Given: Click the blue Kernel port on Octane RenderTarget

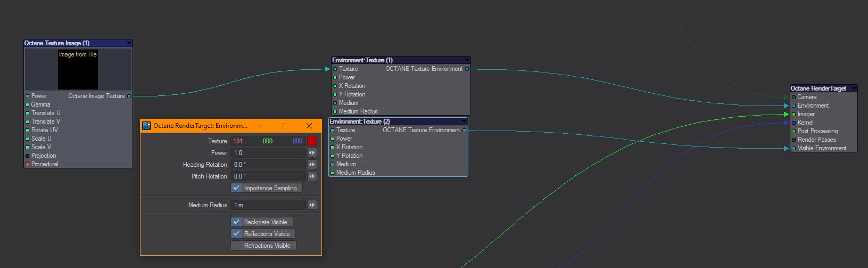Looking at the screenshot, I should pos(793,123).
